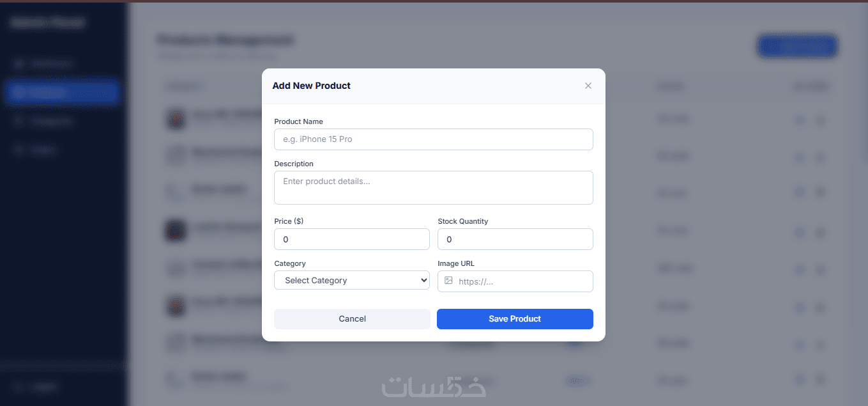
Task: Click the Image URL https:// field
Action: click(515, 281)
